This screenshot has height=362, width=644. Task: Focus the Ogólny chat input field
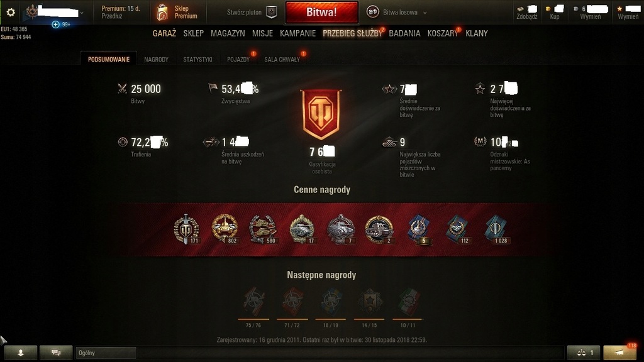pos(106,353)
